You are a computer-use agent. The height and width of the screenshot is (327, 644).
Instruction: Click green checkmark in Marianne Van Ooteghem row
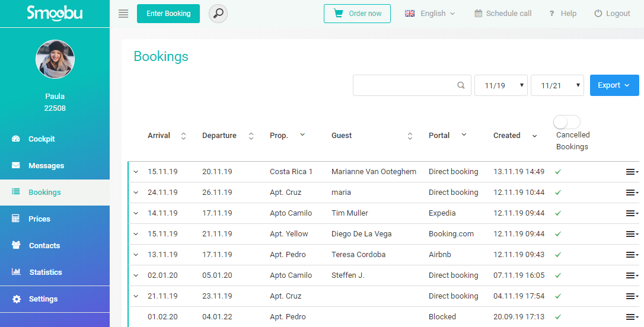pos(558,172)
